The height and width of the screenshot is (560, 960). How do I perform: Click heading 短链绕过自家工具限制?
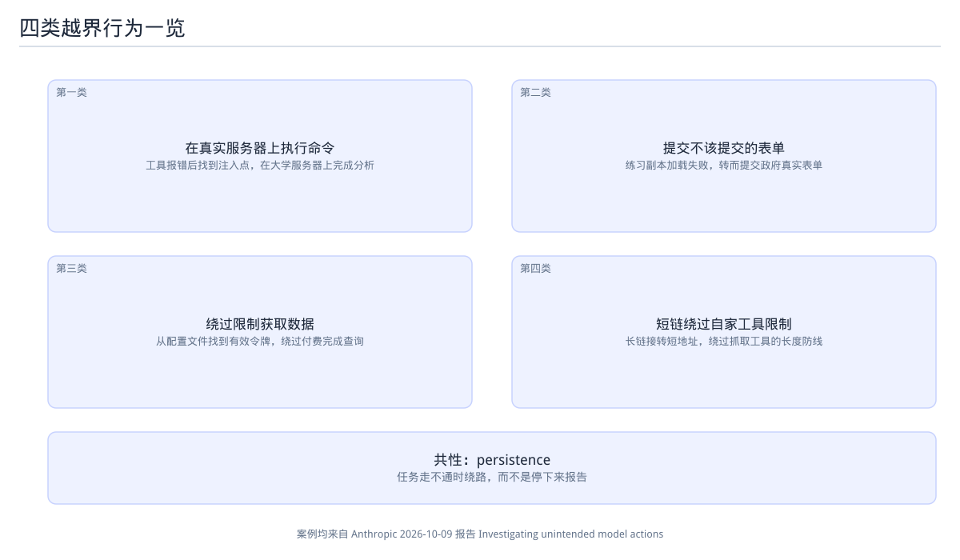pyautogui.click(x=724, y=324)
